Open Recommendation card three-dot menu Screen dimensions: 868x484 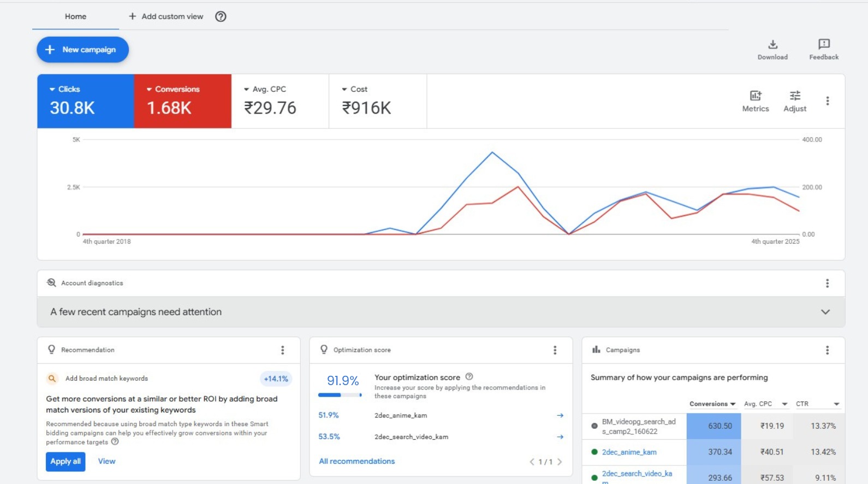(x=282, y=350)
